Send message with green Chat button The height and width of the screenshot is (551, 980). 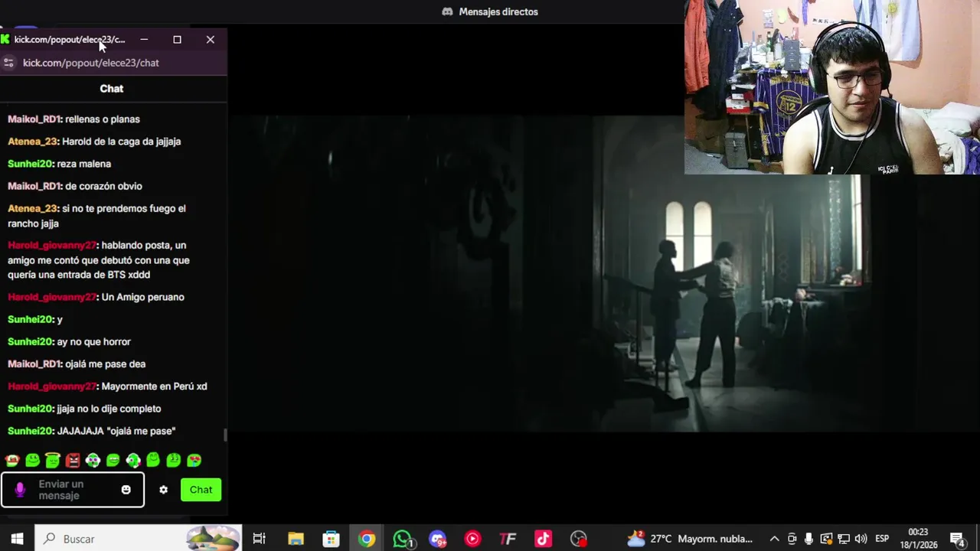tap(201, 490)
